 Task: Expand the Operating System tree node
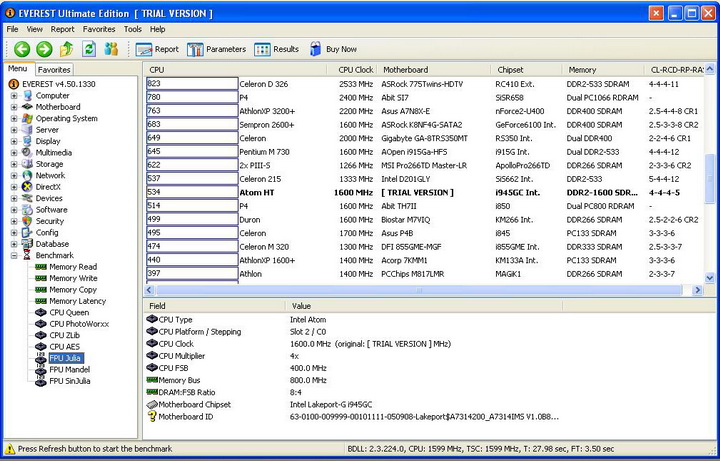pyautogui.click(x=14, y=118)
